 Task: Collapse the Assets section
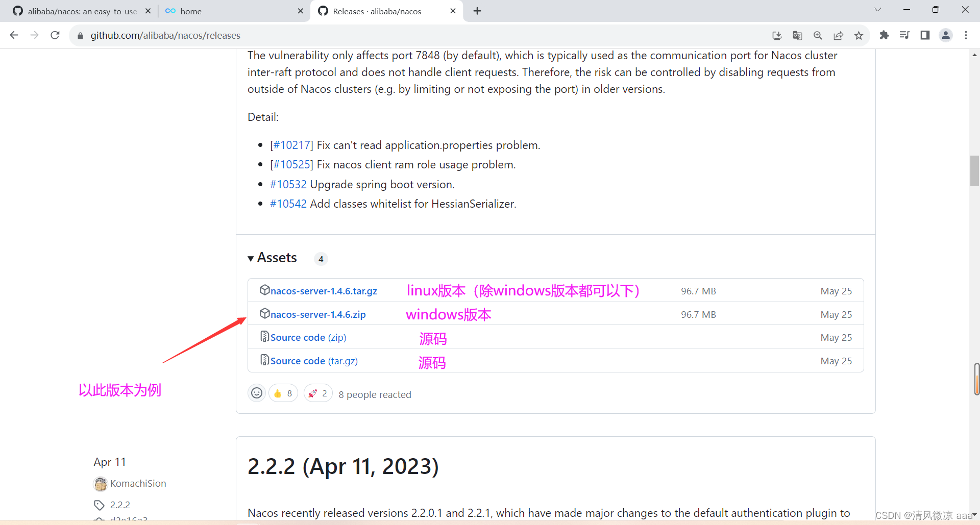[272, 258]
